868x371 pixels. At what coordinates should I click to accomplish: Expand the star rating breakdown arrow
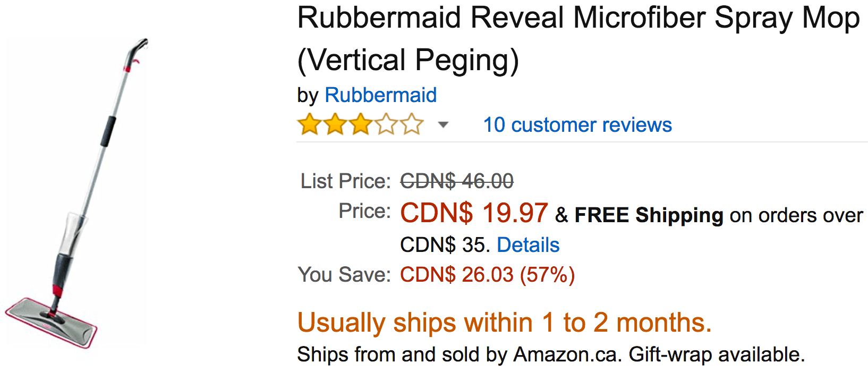point(443,125)
